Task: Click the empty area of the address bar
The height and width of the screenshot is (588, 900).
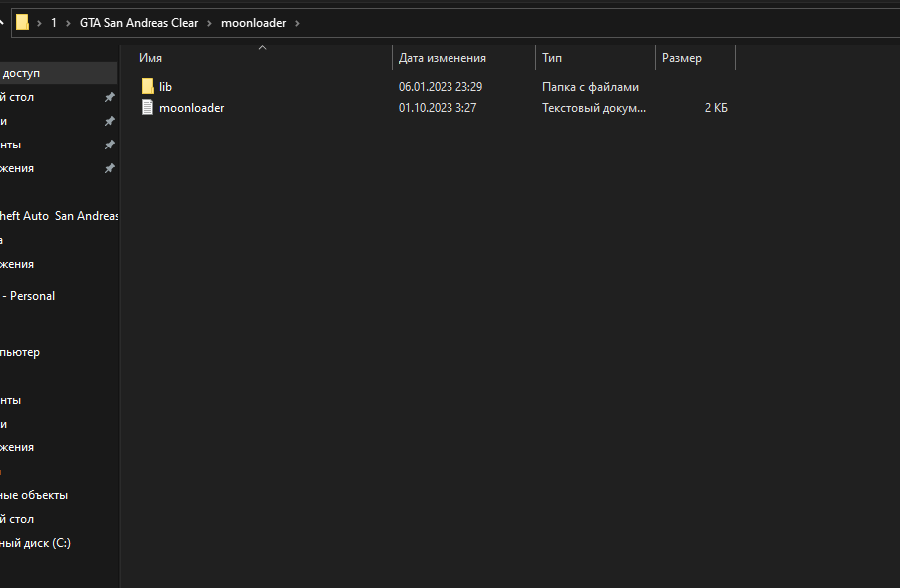Action: 598,22
